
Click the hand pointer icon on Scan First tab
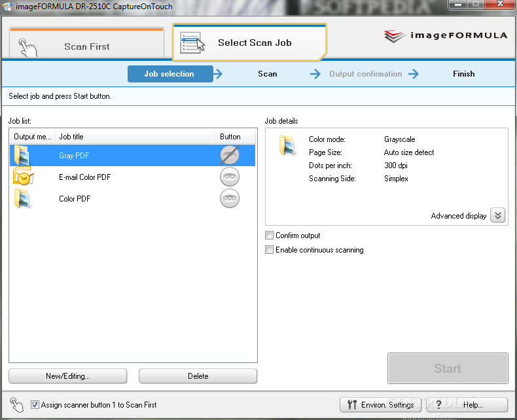point(27,48)
